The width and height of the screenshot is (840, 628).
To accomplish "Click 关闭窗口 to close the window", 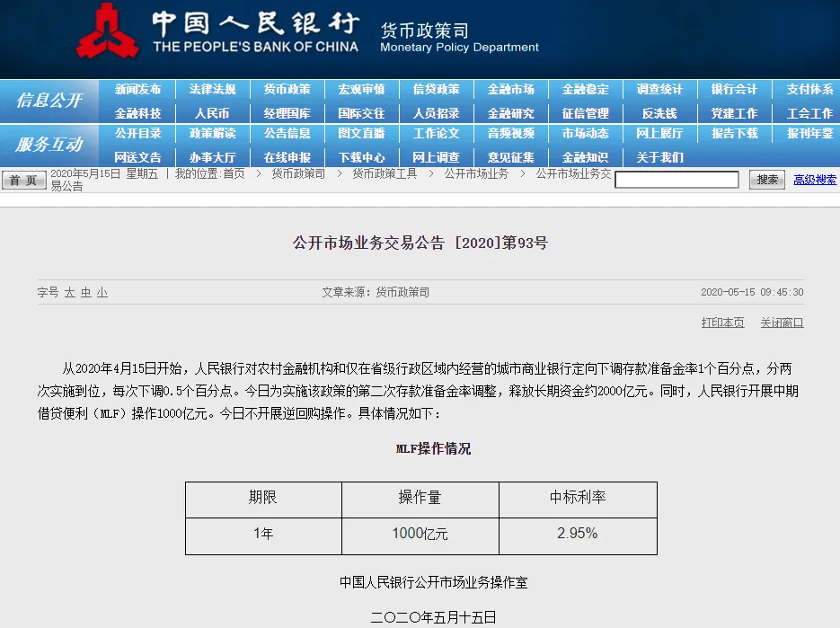I will pos(782,323).
